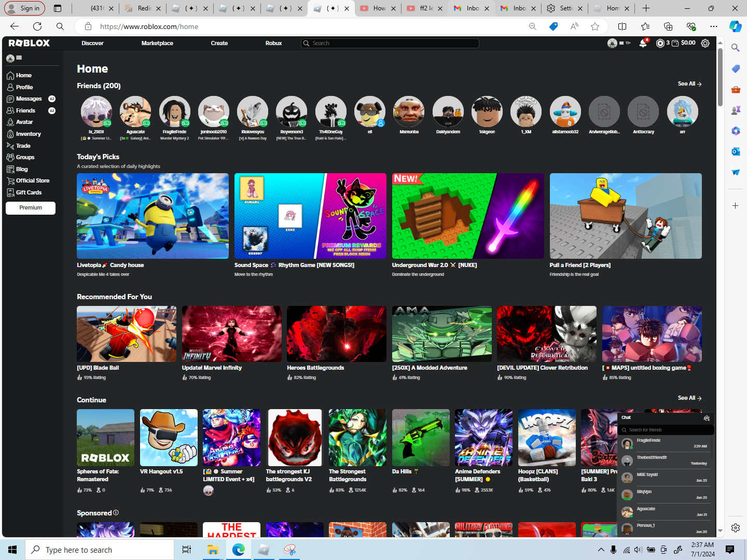This screenshot has width=747, height=560.
Task: Open Gift Cards from the sidebar
Action: coord(29,192)
